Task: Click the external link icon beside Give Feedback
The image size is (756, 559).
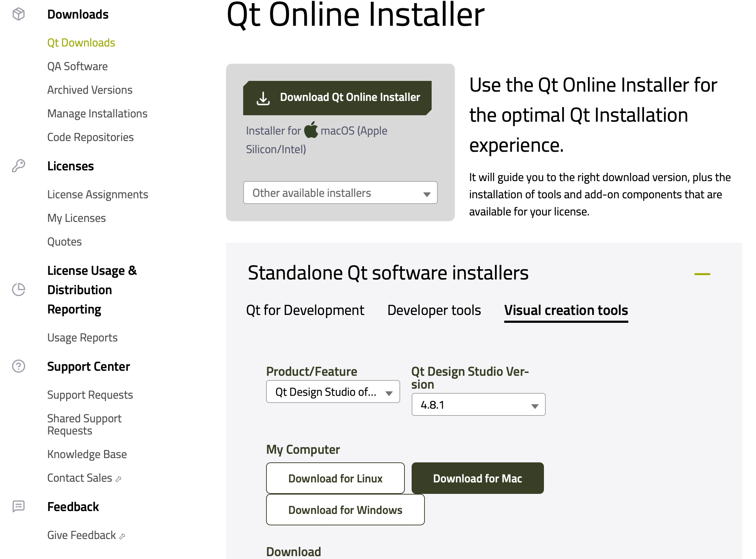Action: pos(122,536)
